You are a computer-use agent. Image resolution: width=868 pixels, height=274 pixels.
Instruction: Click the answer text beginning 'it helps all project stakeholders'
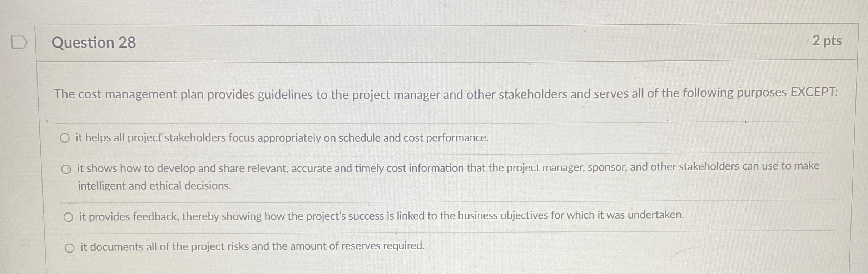pyautogui.click(x=282, y=138)
